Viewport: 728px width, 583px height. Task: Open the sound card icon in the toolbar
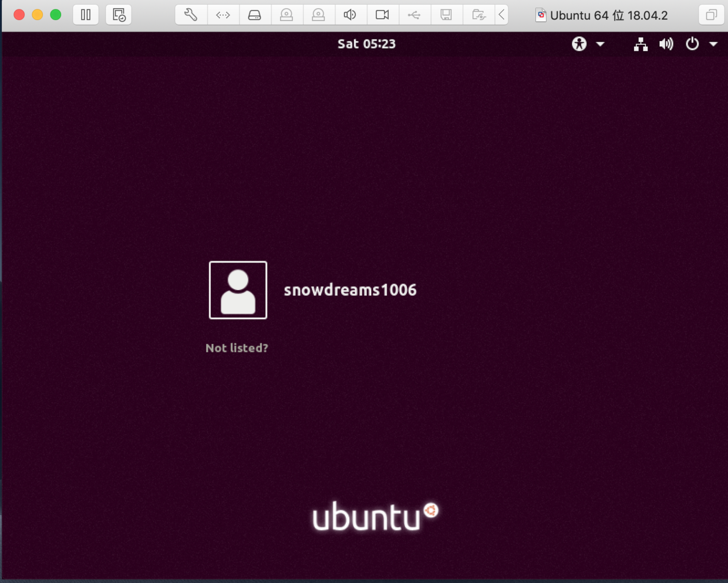(x=350, y=15)
